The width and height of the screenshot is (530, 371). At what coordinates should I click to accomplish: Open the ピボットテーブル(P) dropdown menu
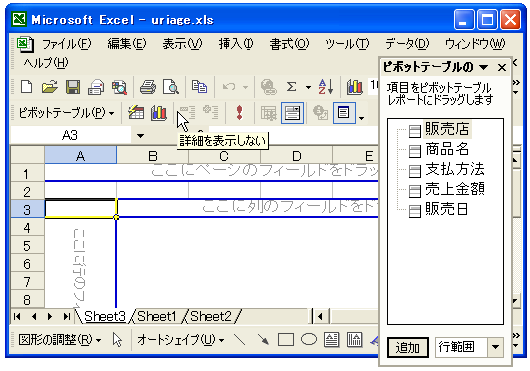(x=66, y=113)
